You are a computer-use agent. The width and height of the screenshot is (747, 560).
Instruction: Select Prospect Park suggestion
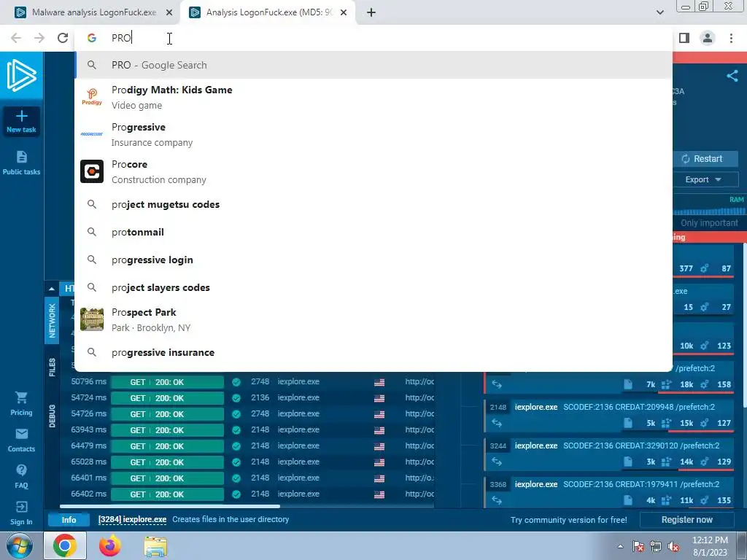(373, 319)
